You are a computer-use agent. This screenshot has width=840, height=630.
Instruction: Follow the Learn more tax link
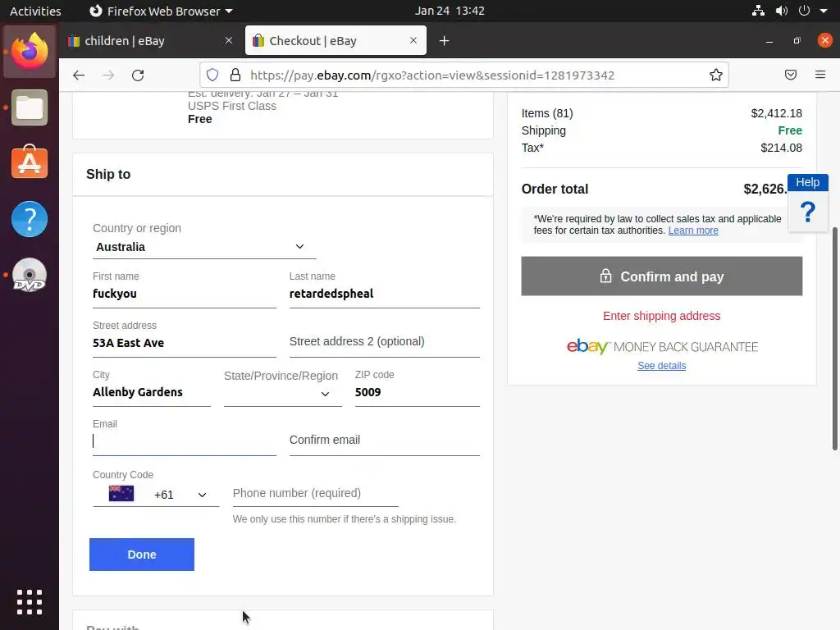pyautogui.click(x=693, y=231)
